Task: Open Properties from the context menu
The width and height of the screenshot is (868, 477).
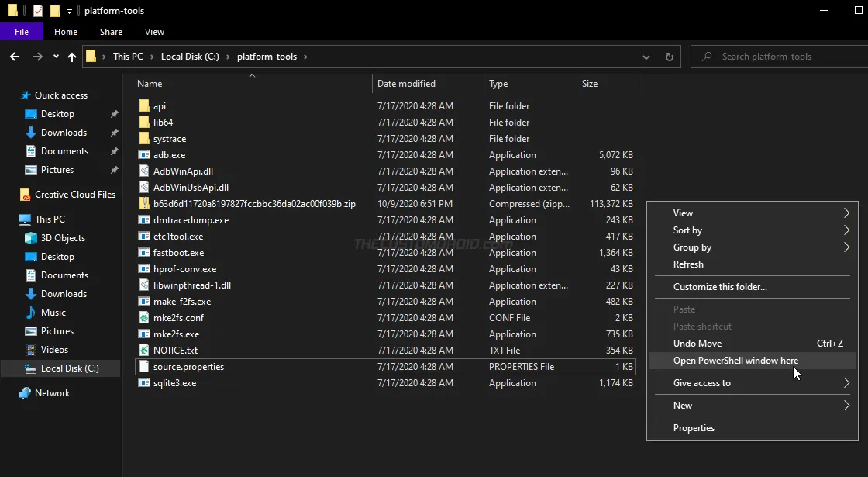Action: [694, 427]
